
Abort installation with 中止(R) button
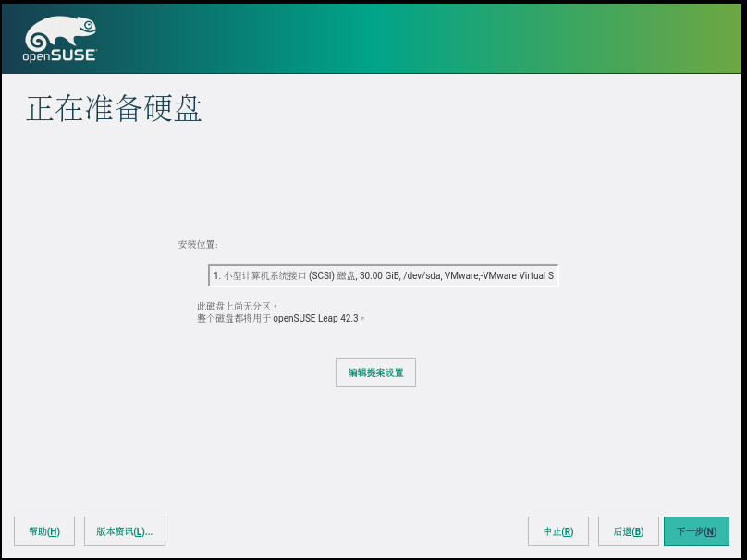[x=557, y=531]
